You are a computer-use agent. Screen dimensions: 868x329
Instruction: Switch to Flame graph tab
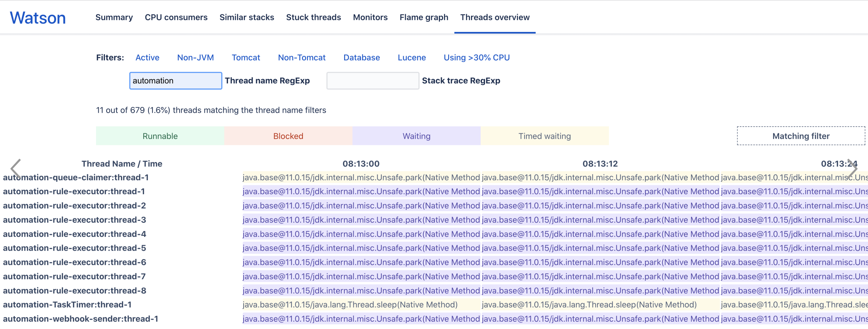pos(424,17)
